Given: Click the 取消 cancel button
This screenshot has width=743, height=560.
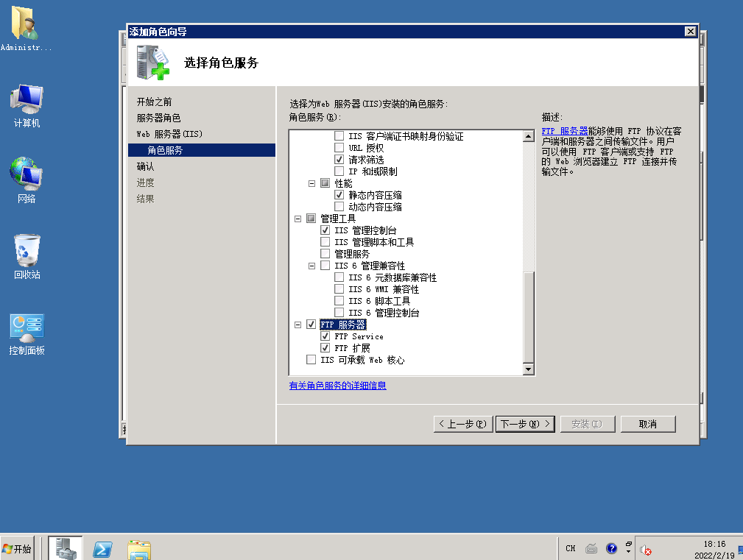Looking at the screenshot, I should (648, 424).
